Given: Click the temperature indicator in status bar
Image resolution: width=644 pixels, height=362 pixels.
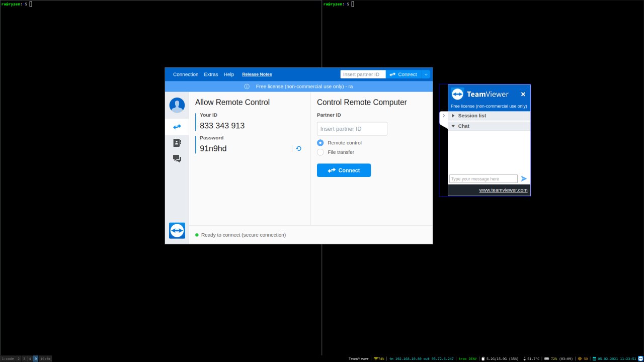Looking at the screenshot, I should (x=531, y=358).
